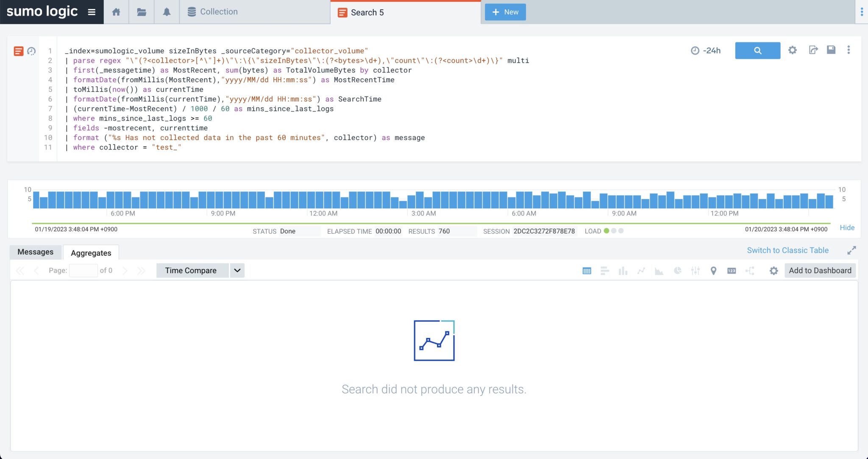868x459 pixels.
Task: Switch results to pie chart view
Action: (x=678, y=271)
